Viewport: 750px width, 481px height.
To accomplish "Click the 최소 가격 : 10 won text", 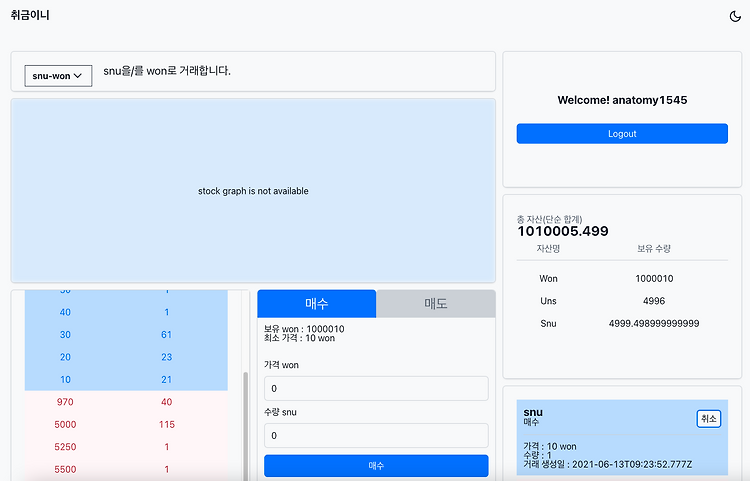I will (x=299, y=338).
